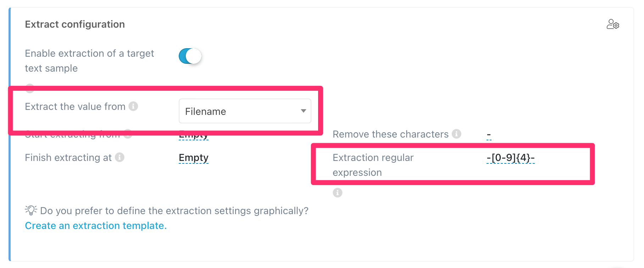This screenshot has height=268, width=644.
Task: Click the Extract configuration heading
Action: (x=75, y=24)
